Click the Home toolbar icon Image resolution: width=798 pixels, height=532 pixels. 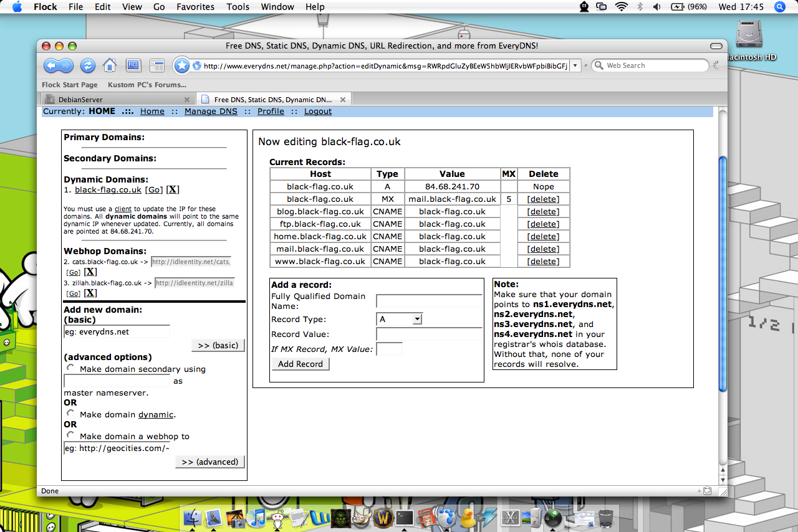[x=110, y=65]
